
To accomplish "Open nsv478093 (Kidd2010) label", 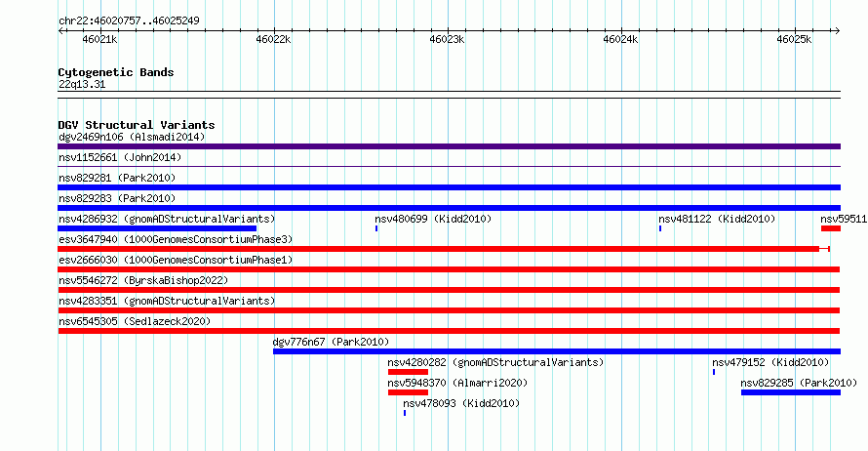I will tap(461, 403).
